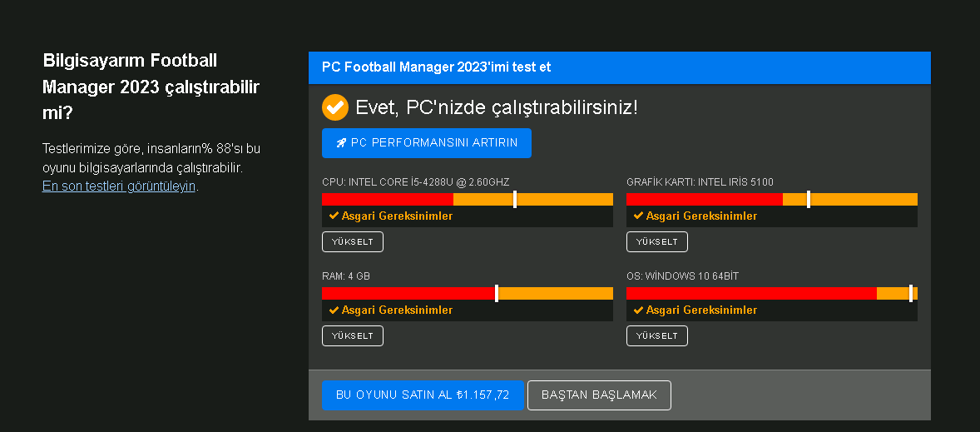This screenshot has width=980, height=432.
Task: Click 'CPU: INTEL CORE İ5-4288U @ 2.60GHZ' label
Action: 416,182
